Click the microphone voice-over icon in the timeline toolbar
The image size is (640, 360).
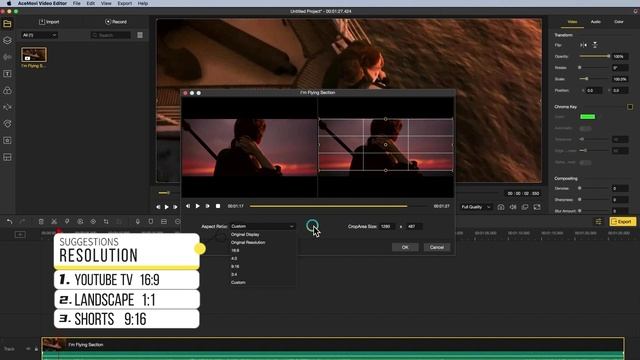(x=138, y=221)
